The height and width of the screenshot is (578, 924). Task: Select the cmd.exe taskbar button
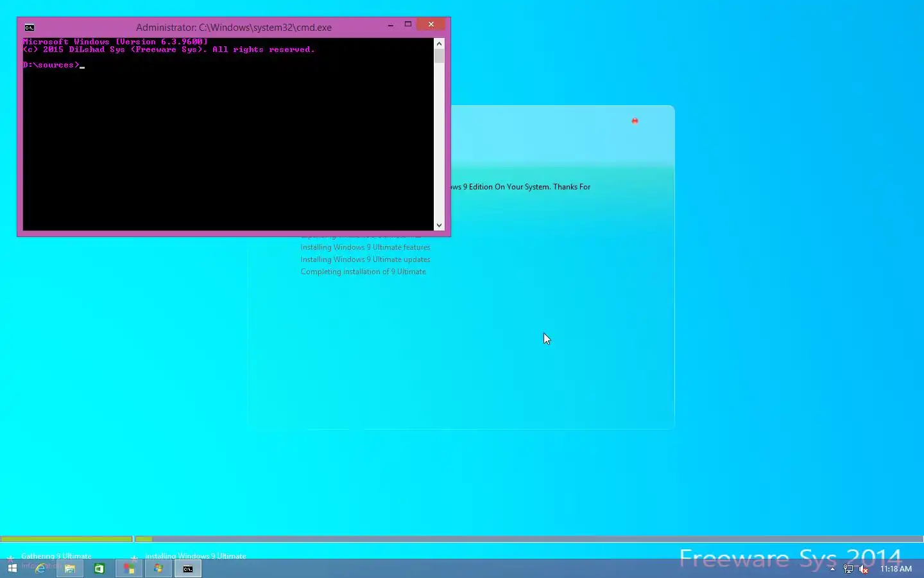click(188, 568)
